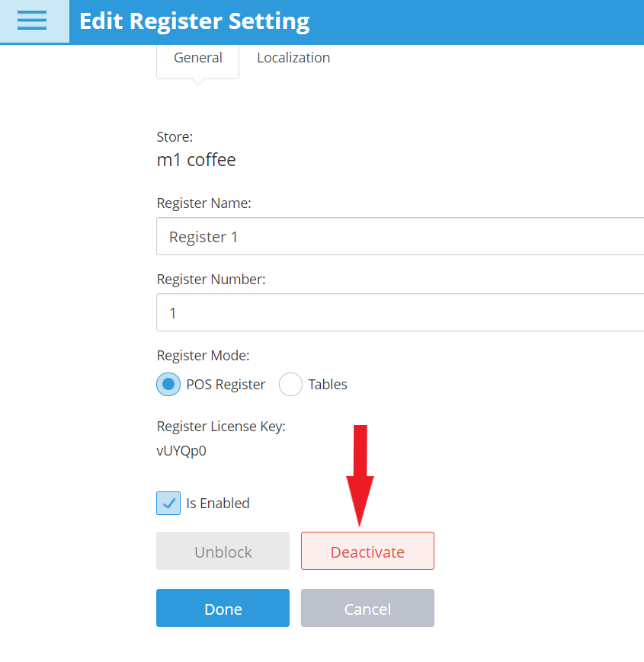The width and height of the screenshot is (644, 662).
Task: Select the license key text vUYQp0
Action: [x=181, y=451]
